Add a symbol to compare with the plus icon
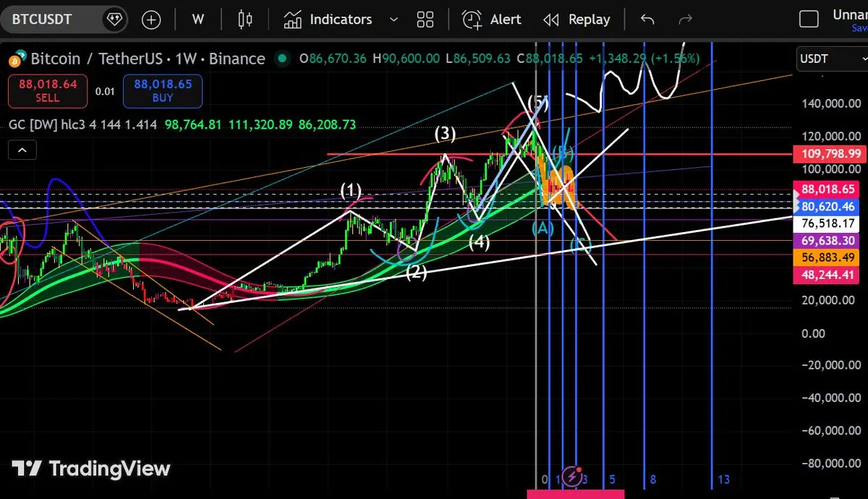The width and height of the screenshot is (868, 499). [151, 20]
